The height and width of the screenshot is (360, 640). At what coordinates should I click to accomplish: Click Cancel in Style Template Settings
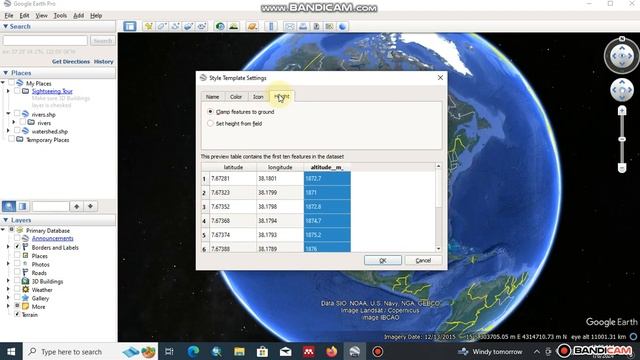click(423, 260)
